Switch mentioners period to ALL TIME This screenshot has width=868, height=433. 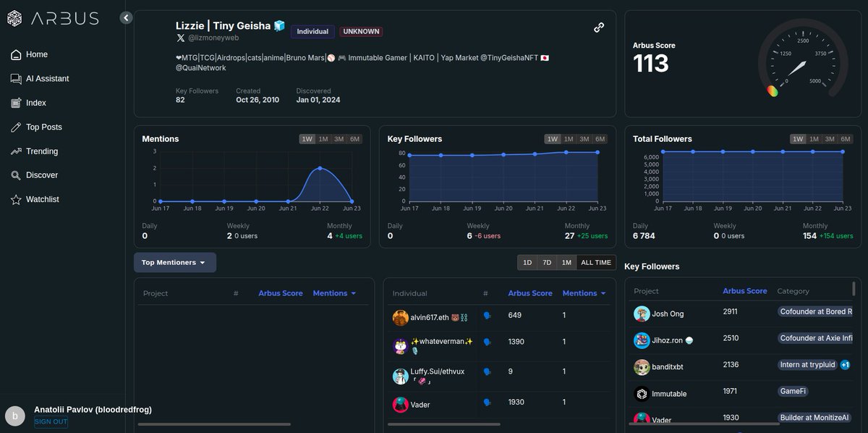(596, 263)
